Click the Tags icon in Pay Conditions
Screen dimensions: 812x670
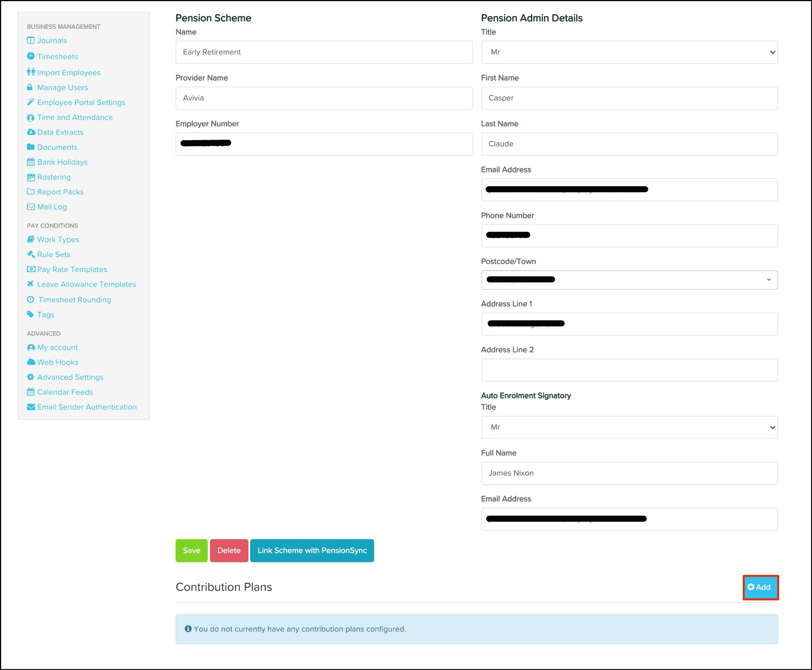click(30, 315)
